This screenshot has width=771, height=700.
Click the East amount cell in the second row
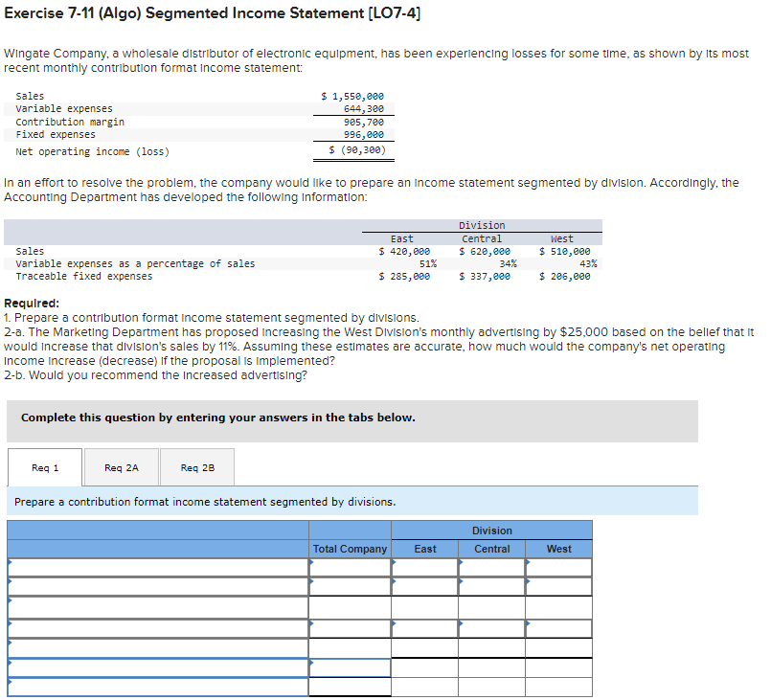[x=424, y=584]
